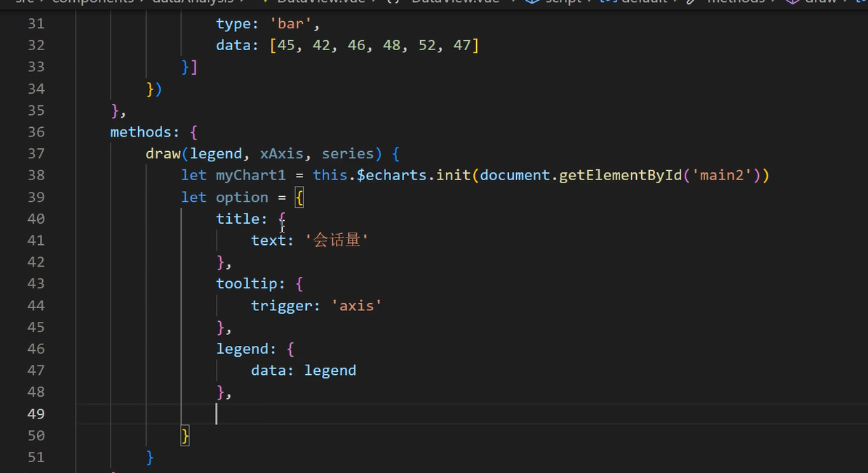This screenshot has height=473, width=868.
Task: Click the value 52 in data array
Action: click(427, 45)
